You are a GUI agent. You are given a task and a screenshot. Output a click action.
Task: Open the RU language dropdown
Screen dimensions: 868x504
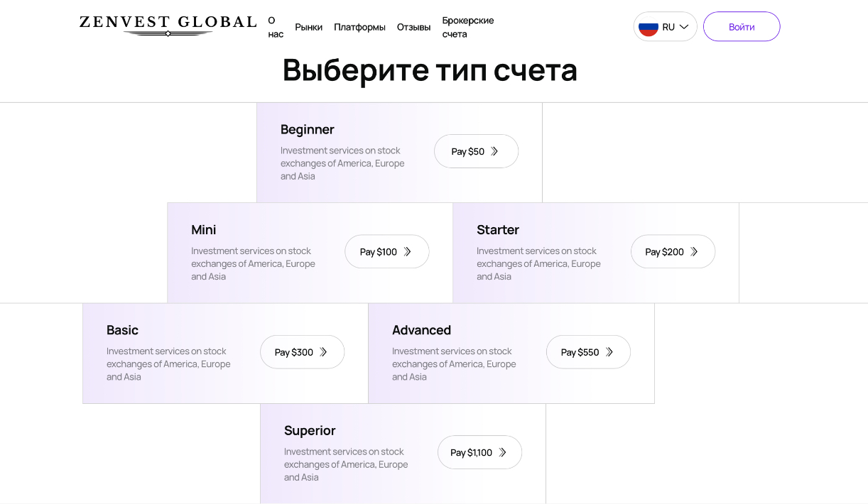point(665,26)
